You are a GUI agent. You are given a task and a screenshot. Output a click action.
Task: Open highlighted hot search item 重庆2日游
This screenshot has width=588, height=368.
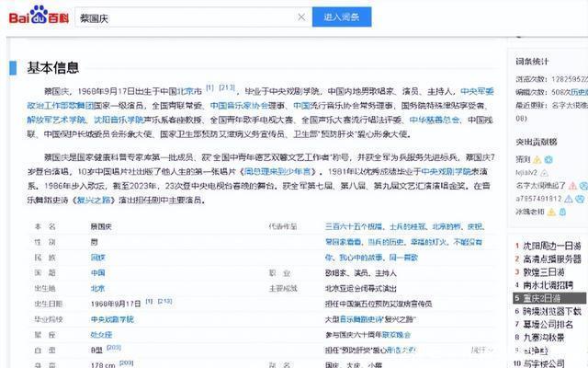click(549, 298)
